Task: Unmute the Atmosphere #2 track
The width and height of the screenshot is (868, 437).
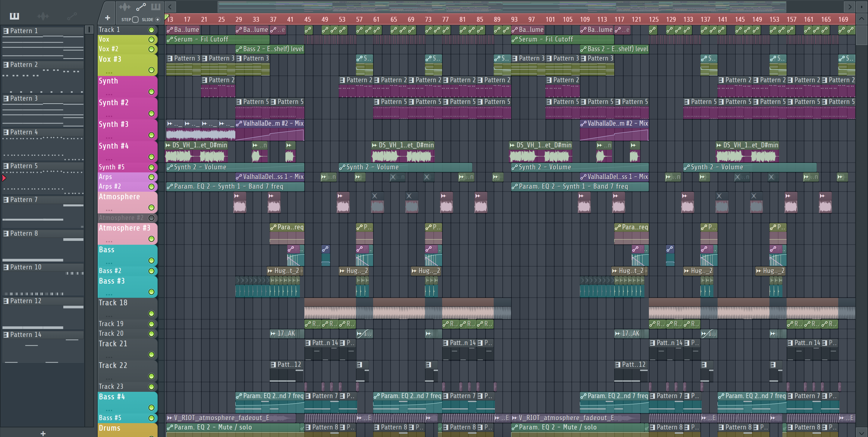Action: 152,218
